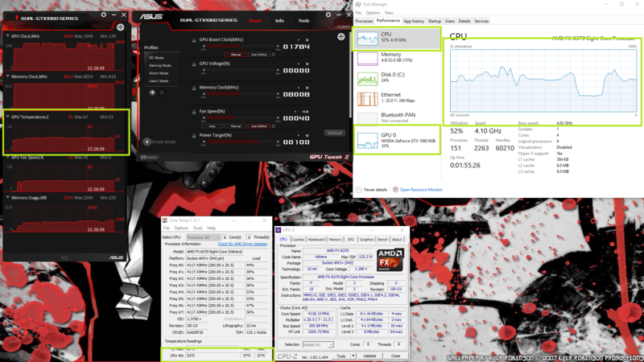Toggle the Memory Clock lock icon
This screenshot has height=362, width=644.
click(x=194, y=88)
